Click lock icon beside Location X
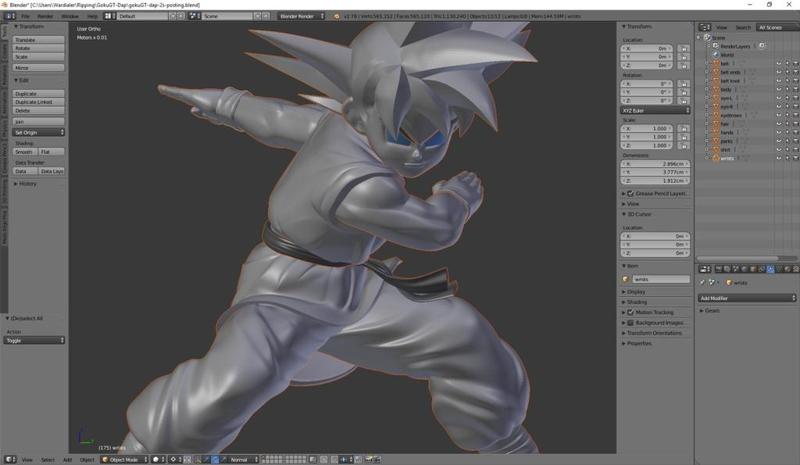Viewport: 800px width, 465px height. point(683,48)
